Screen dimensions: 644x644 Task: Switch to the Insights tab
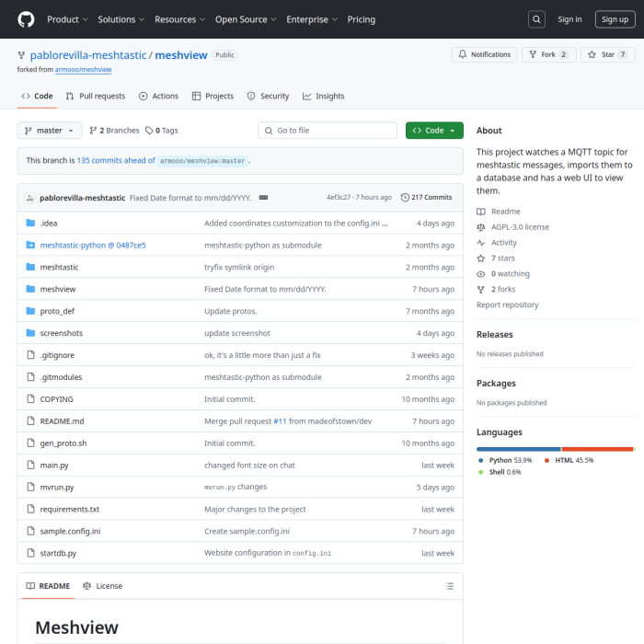pyautogui.click(x=323, y=96)
